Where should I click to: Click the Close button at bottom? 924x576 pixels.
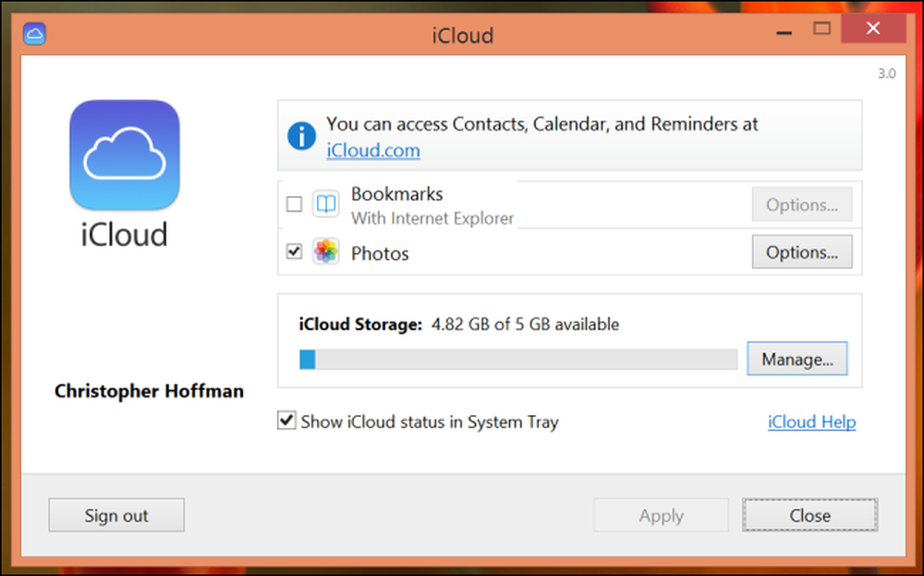pyautogui.click(x=809, y=515)
